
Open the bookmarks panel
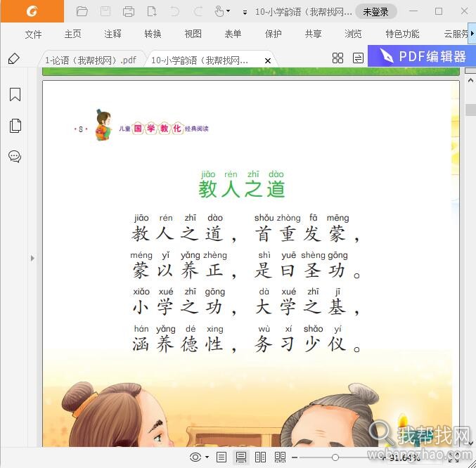click(15, 94)
